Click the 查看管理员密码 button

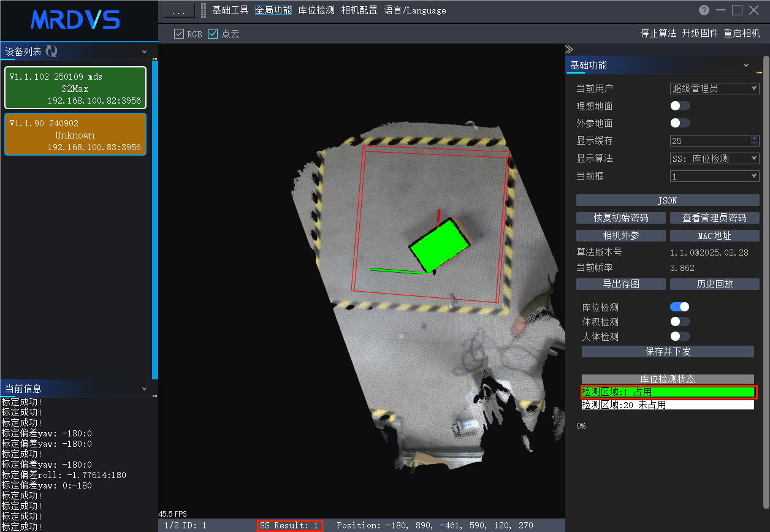715,218
